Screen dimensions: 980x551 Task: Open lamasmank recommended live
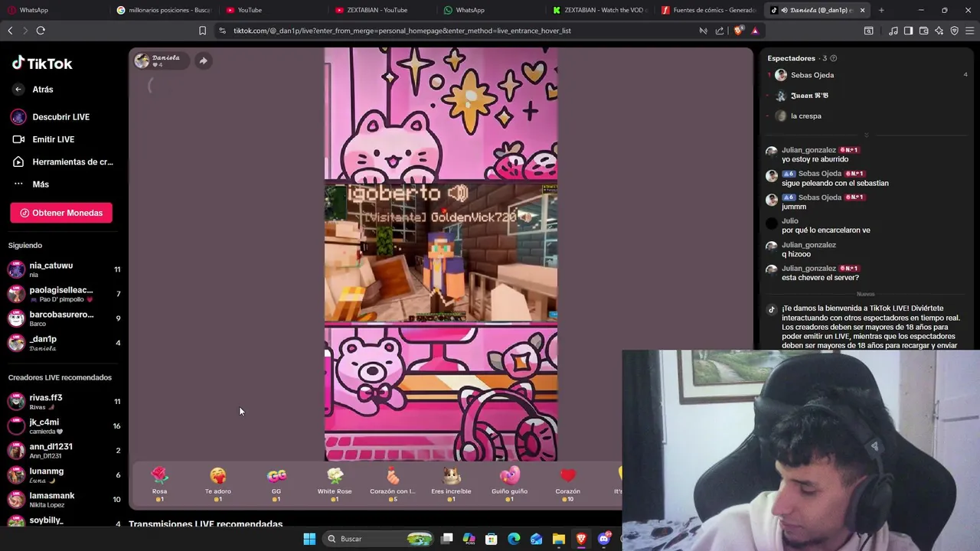(64, 500)
